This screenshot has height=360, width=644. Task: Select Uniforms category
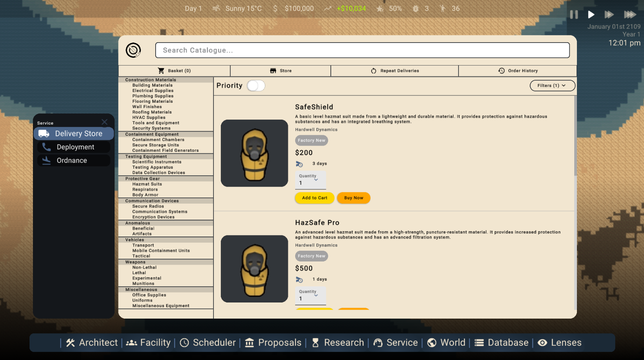click(142, 301)
